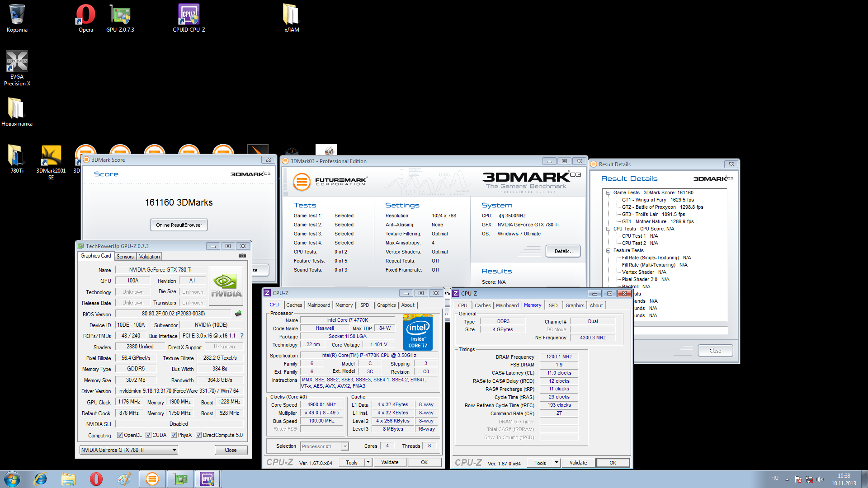Click OK in CPU-Z Memory window
Viewport: 868px width, 488px height.
pos(613,463)
